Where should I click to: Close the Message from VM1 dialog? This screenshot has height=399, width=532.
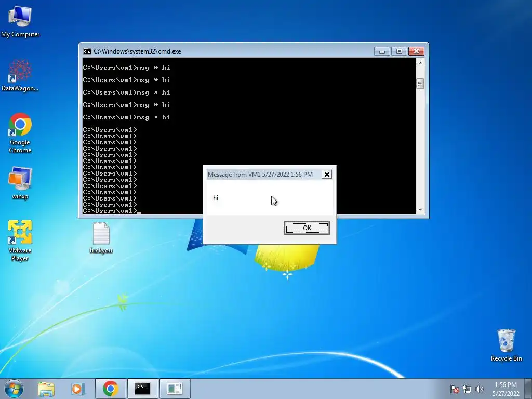pos(327,175)
